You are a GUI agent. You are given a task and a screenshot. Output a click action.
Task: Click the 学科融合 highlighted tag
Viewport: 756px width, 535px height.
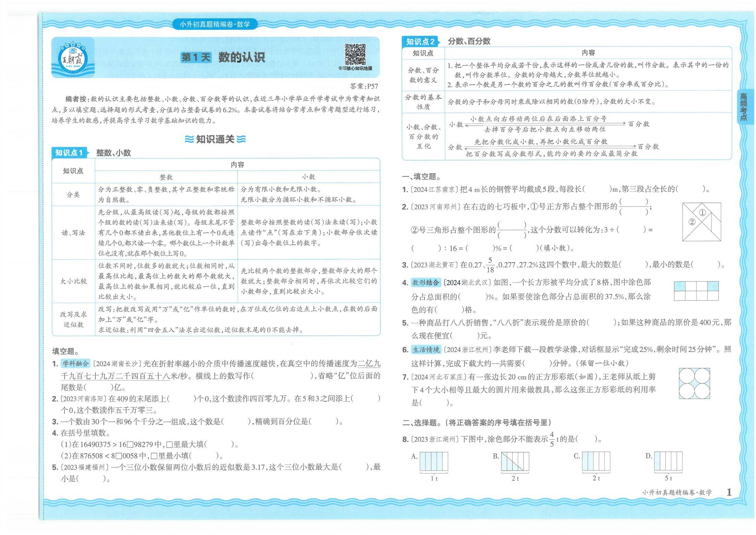tap(75, 363)
